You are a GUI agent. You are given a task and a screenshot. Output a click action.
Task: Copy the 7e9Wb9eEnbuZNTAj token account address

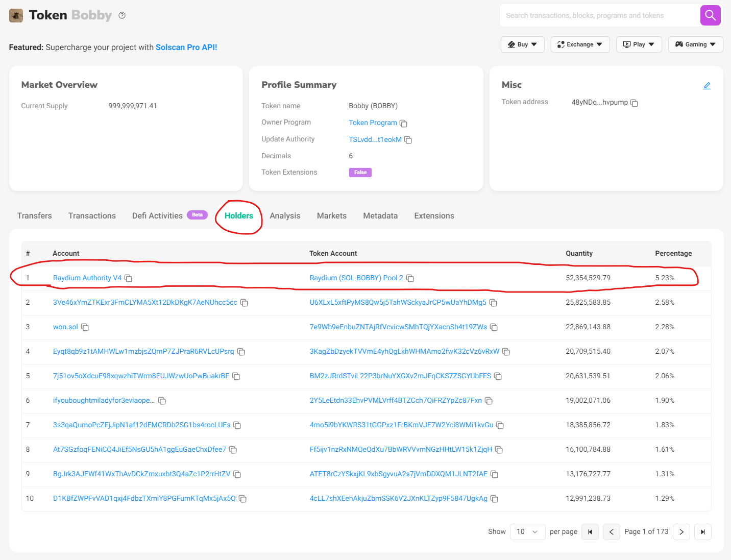(494, 327)
